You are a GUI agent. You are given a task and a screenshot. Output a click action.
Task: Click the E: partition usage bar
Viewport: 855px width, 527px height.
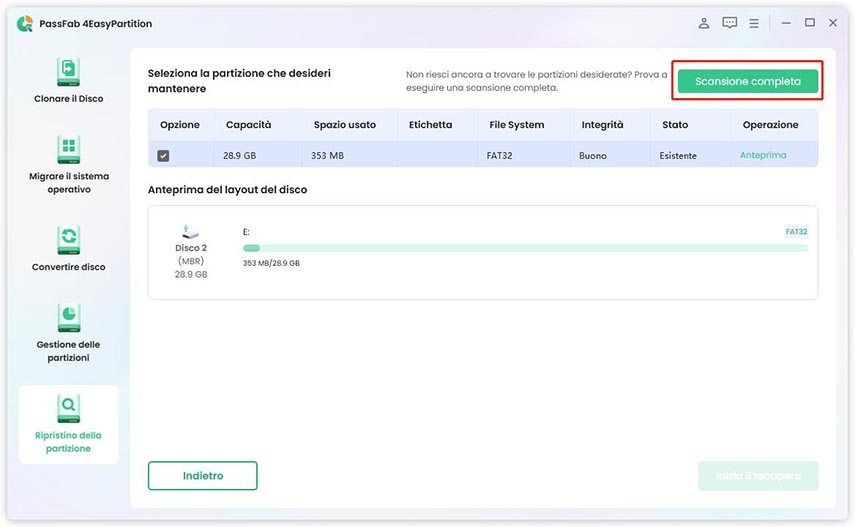525,248
